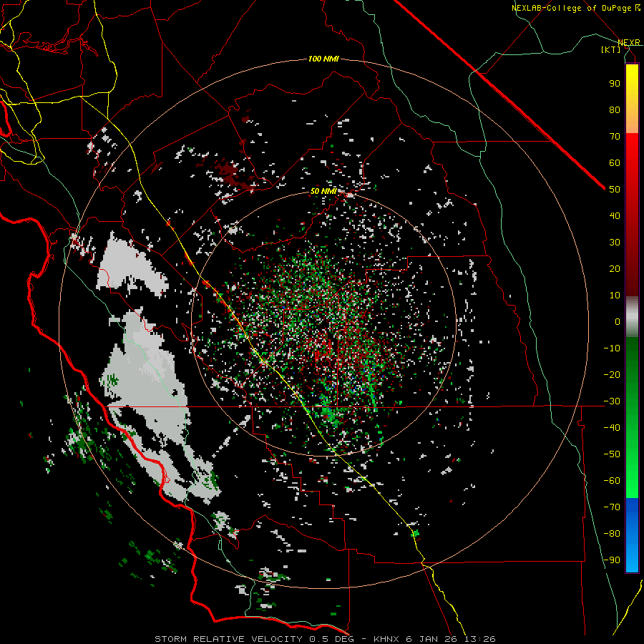The height and width of the screenshot is (644, 644).
Task: Click the NEXLAB-College of DuPage title text
Action: pos(571,8)
